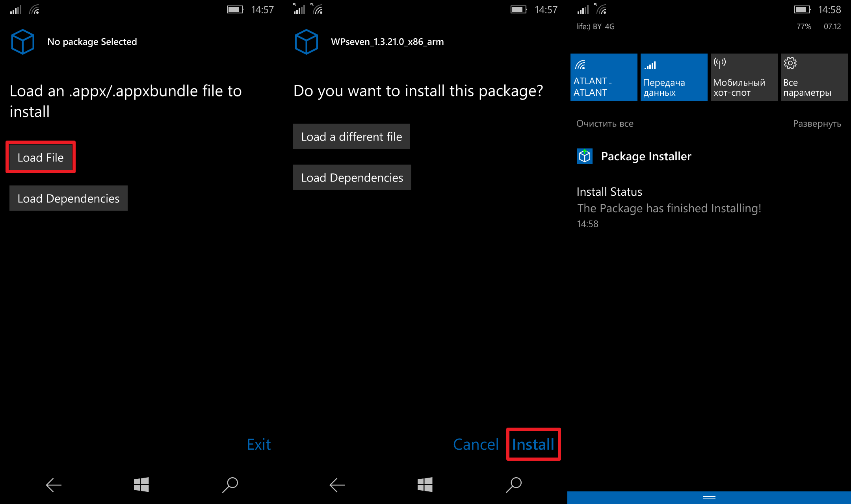Tap the action center handle at bottom
The width and height of the screenshot is (851, 504).
coord(709,498)
